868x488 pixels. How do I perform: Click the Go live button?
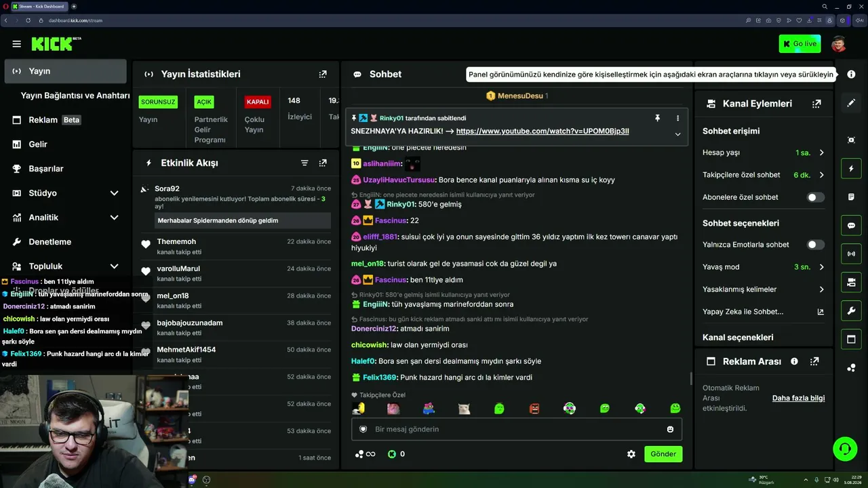tap(800, 44)
